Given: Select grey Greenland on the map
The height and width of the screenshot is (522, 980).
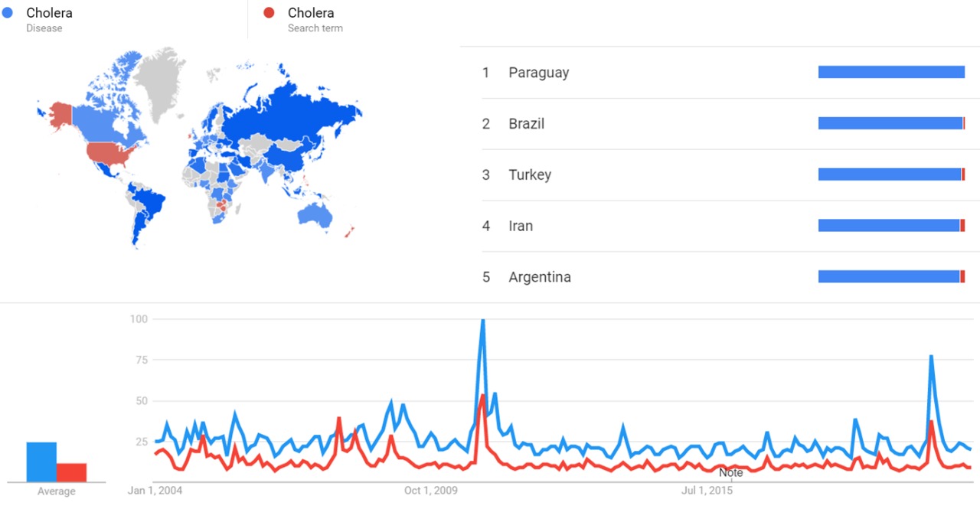Looking at the screenshot, I should coord(162,80).
